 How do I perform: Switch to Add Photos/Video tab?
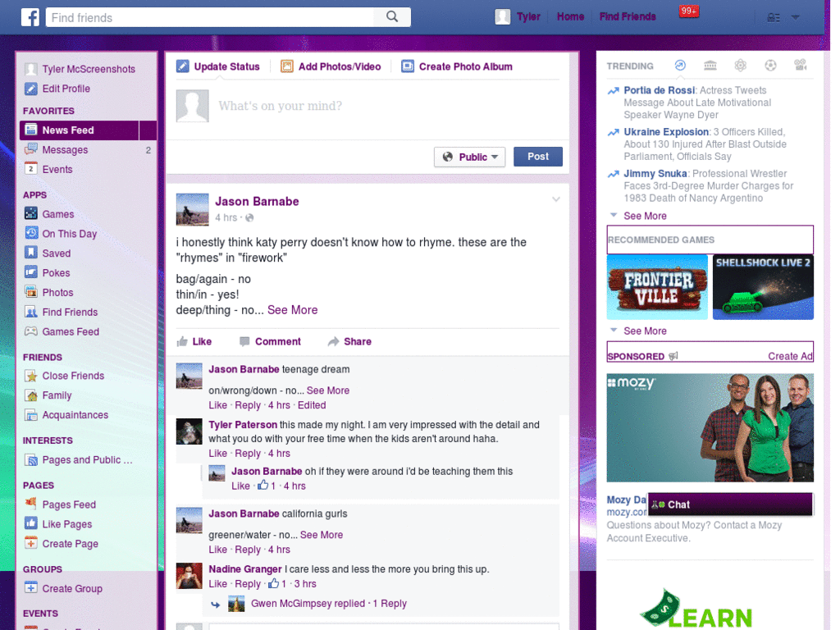pyautogui.click(x=331, y=66)
